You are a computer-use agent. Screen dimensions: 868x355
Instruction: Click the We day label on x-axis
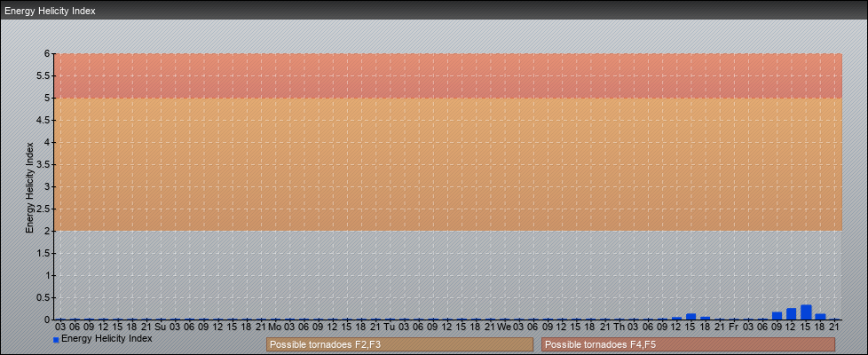click(x=504, y=327)
